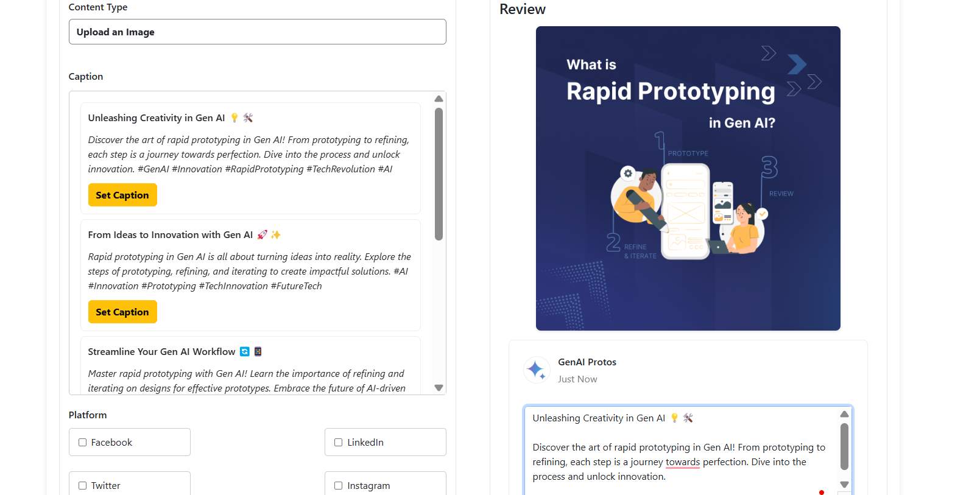Check the Twitter platform option
This screenshot has width=980, height=495.
pyautogui.click(x=83, y=486)
